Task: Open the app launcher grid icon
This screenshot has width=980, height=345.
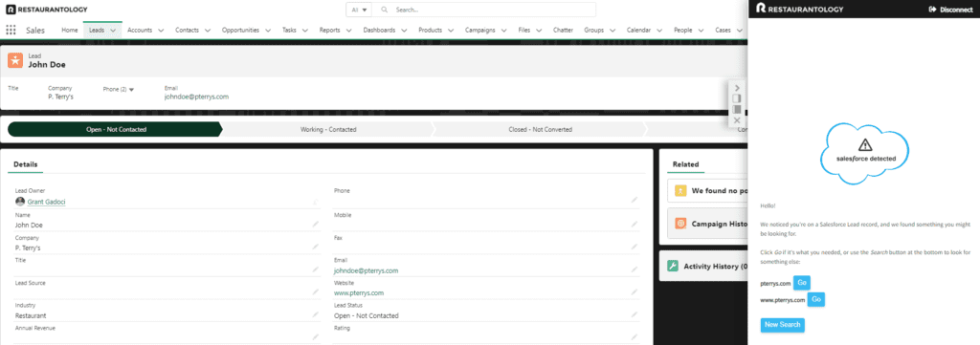Action: click(11, 30)
